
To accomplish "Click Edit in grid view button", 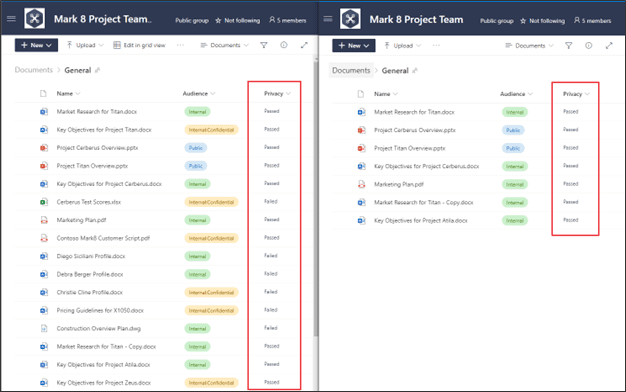I will (x=139, y=45).
